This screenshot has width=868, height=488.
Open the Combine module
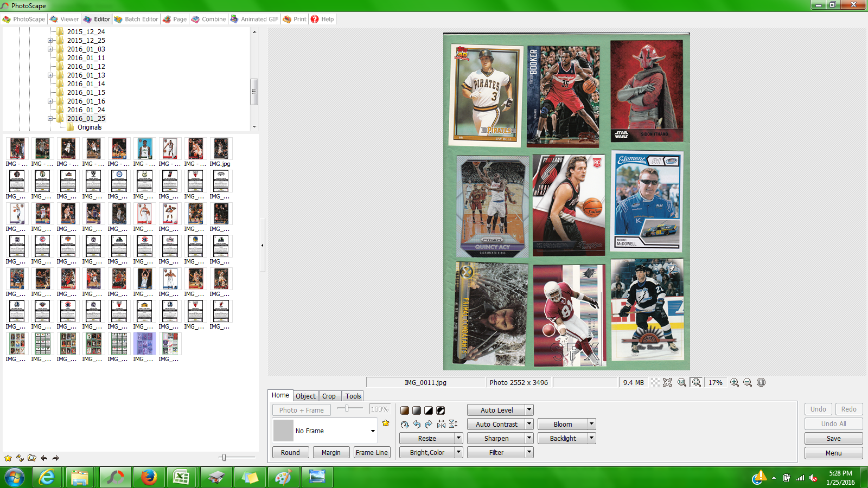(209, 19)
